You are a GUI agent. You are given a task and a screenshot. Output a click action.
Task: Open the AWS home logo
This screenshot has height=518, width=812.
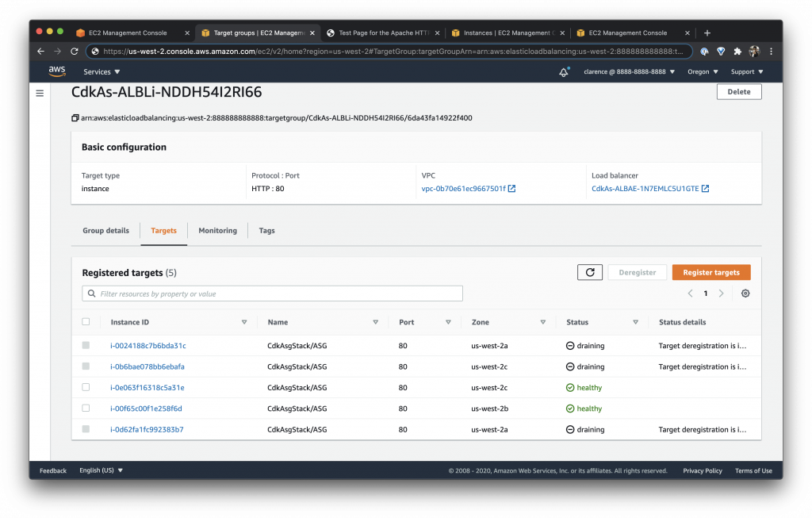tap(57, 71)
